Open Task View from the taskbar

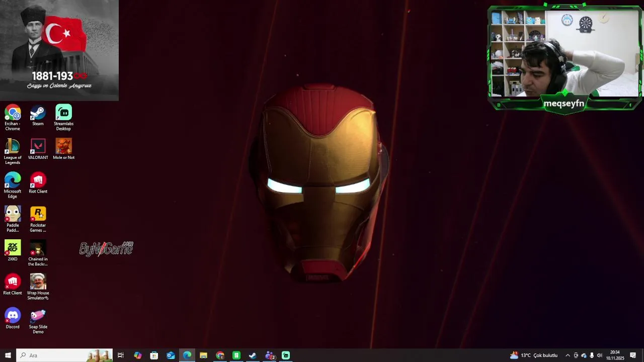121,355
